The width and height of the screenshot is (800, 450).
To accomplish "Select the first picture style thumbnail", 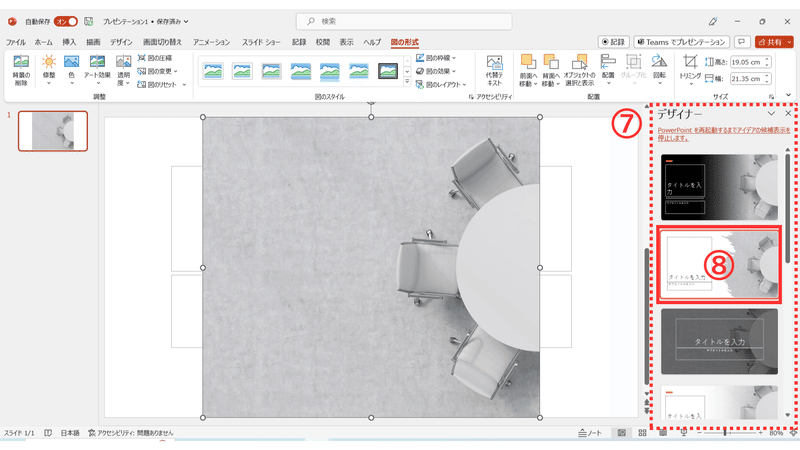I will point(213,71).
